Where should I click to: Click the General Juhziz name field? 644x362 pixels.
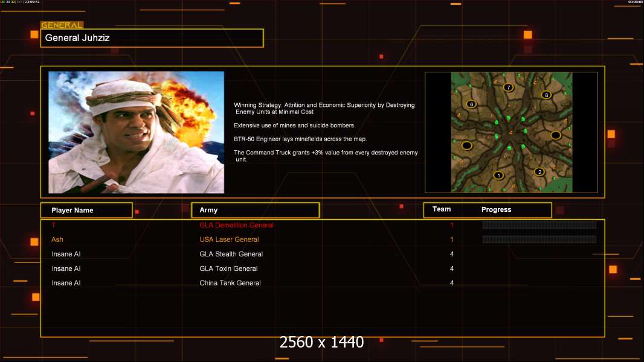152,38
